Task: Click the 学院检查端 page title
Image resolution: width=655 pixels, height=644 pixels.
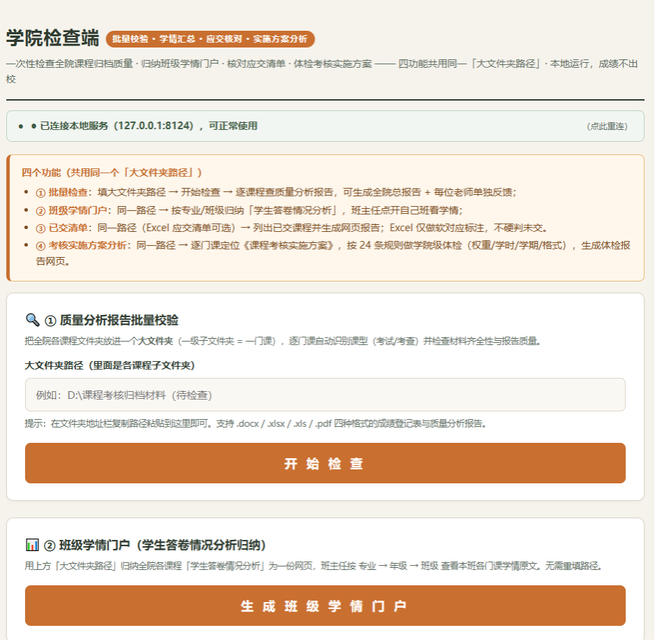Action: pos(52,38)
